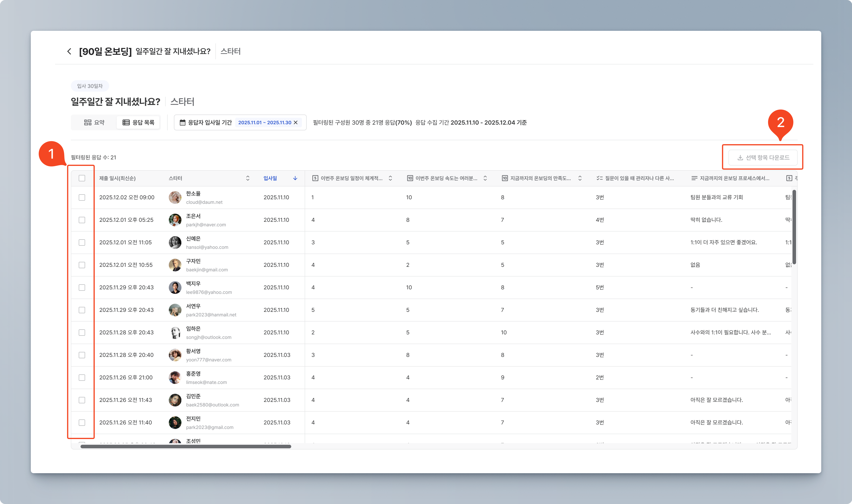Viewport: 852px width, 504px height.
Task: Click the 선택 항목 다운로드 button
Action: (x=763, y=158)
